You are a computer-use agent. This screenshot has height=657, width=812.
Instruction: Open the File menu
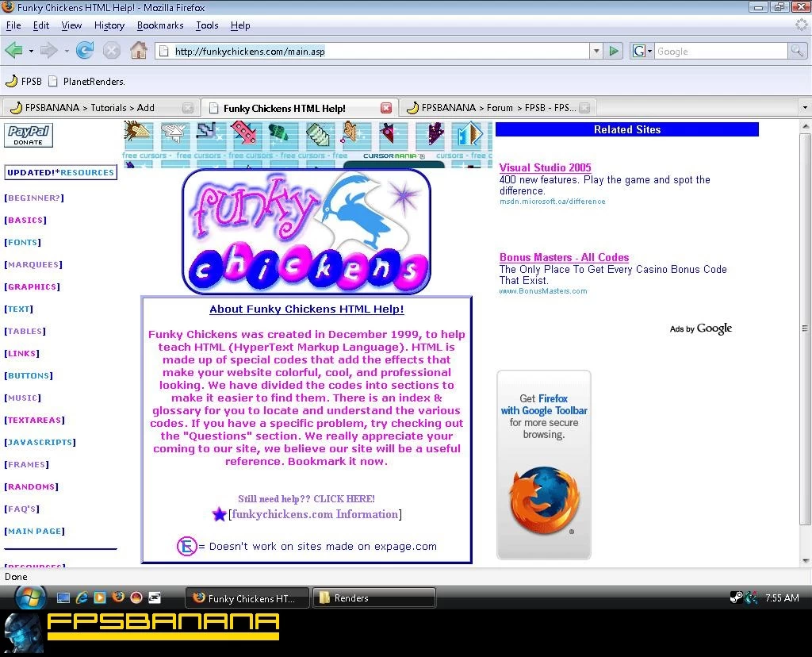click(x=13, y=25)
